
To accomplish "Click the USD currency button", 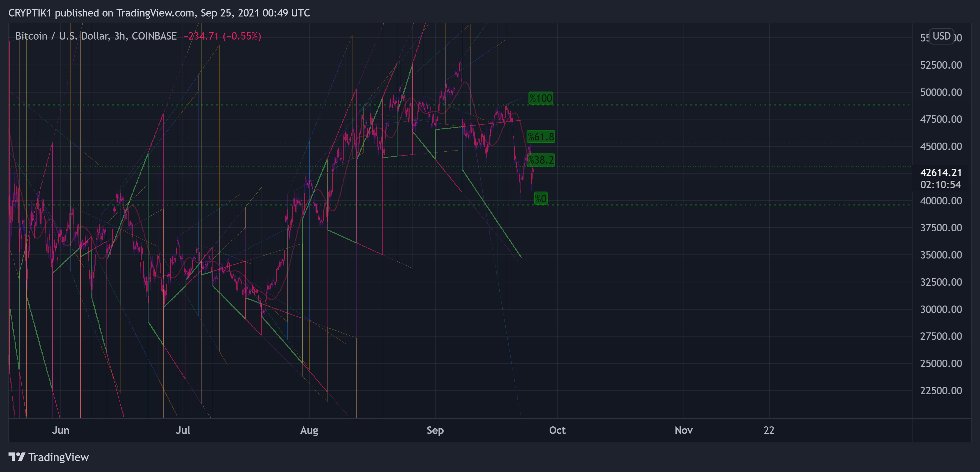I will coord(941,36).
